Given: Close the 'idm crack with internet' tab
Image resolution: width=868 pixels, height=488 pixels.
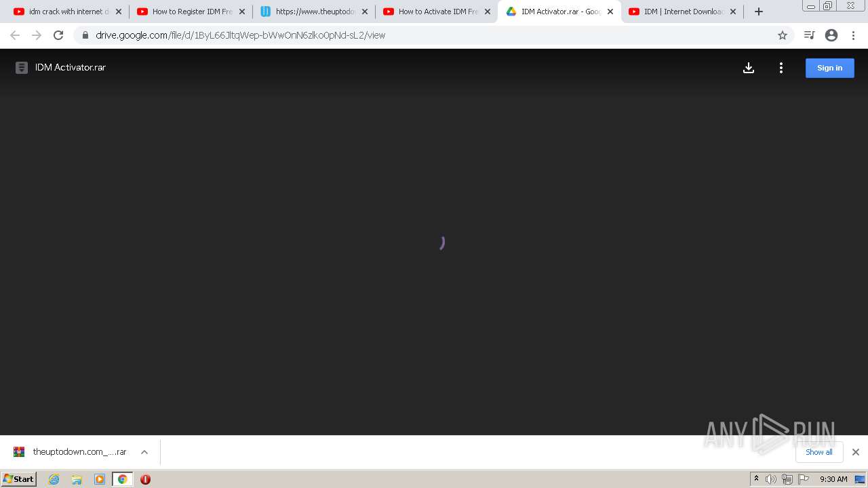Looking at the screenshot, I should pyautogui.click(x=119, y=12).
